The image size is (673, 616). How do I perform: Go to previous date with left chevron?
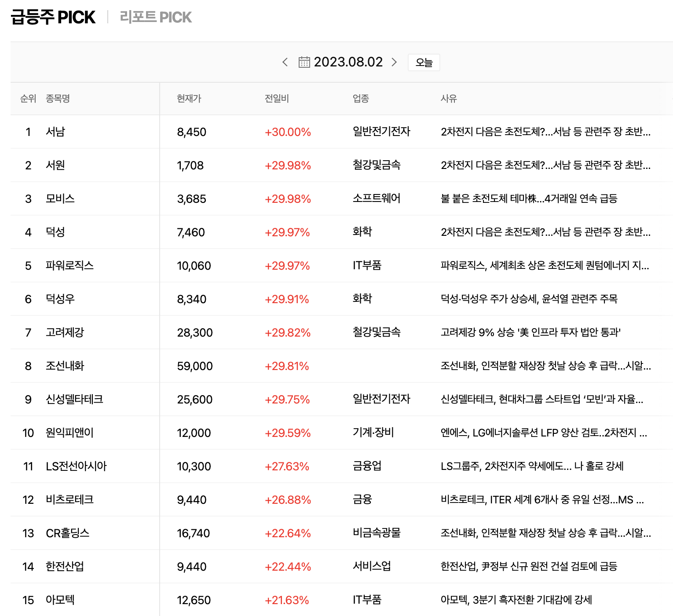[285, 62]
